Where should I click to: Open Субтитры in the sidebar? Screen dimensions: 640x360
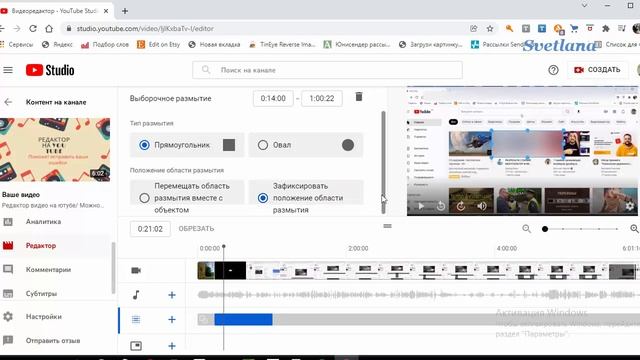[41, 293]
